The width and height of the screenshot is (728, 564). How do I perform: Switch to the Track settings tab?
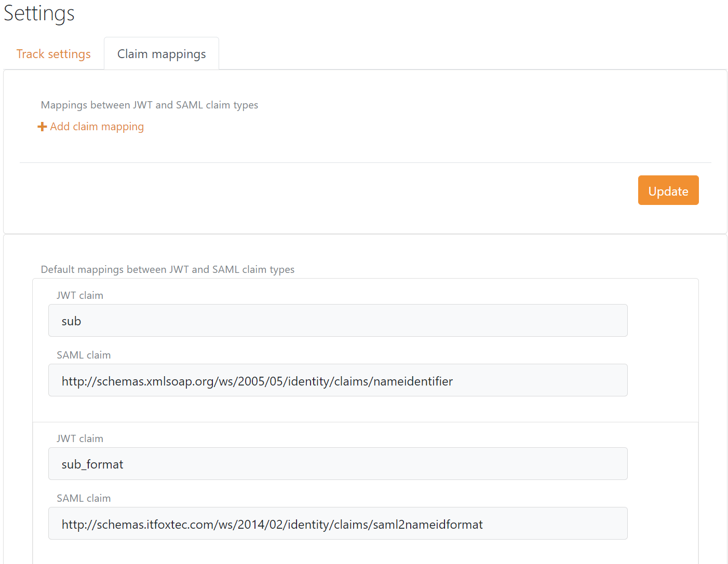[x=53, y=53]
